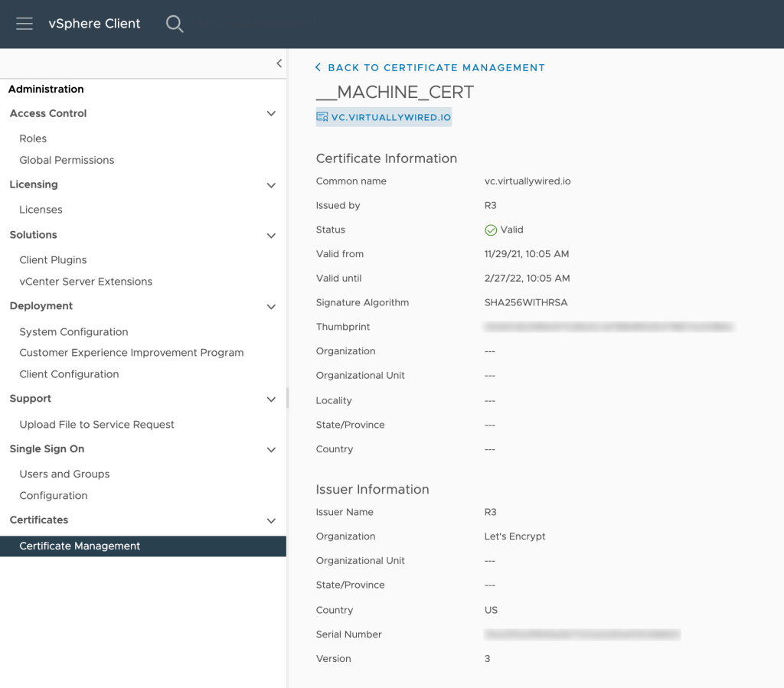The width and height of the screenshot is (784, 688).
Task: Click Back to Certificate Management link
Action: [436, 67]
